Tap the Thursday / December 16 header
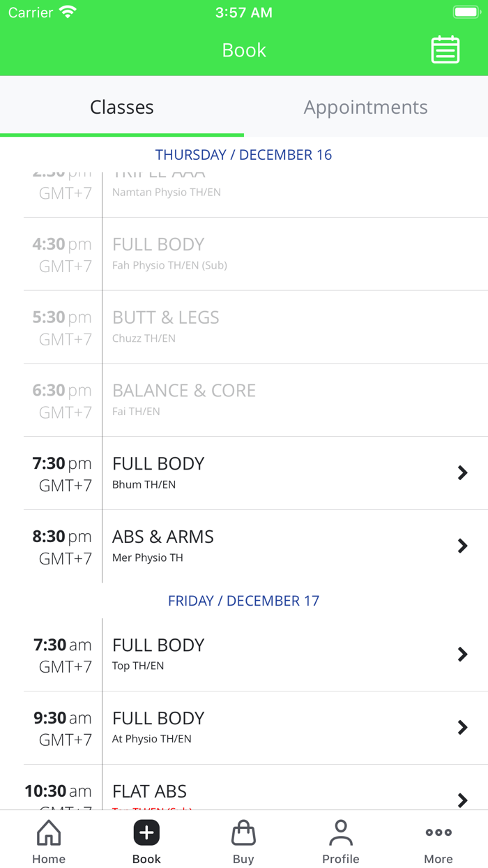The height and width of the screenshot is (868, 488). [243, 155]
